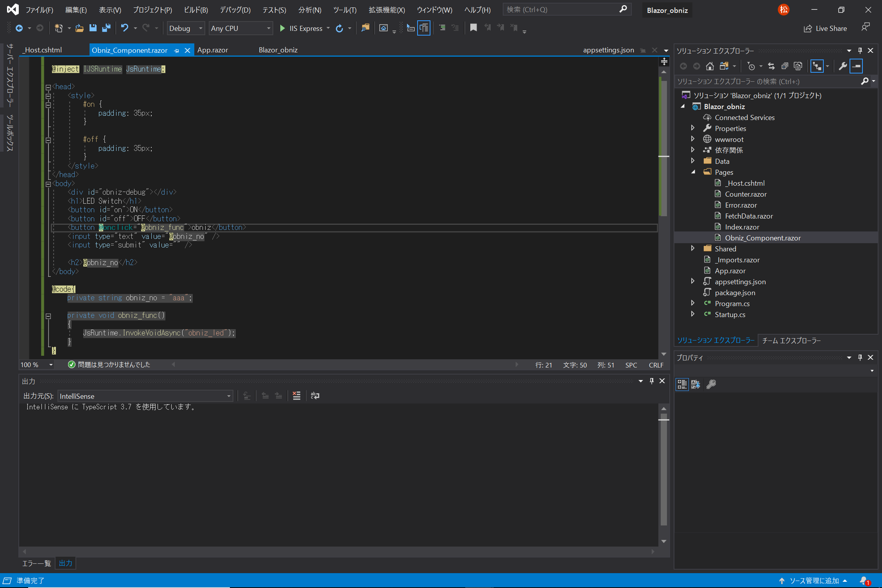
Task: Click the Solution Explorer home icon
Action: point(710,66)
